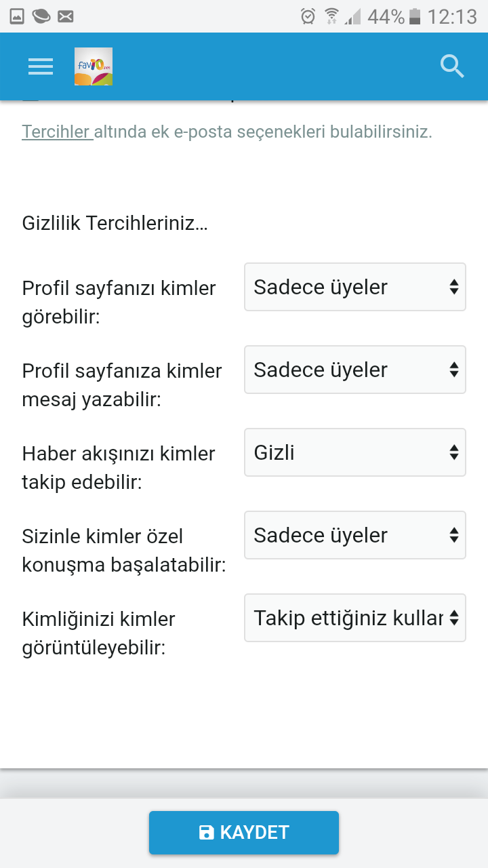Tap the "Gizlilik Tercihleriniz…" heading text
488x868 pixels.
(115, 223)
